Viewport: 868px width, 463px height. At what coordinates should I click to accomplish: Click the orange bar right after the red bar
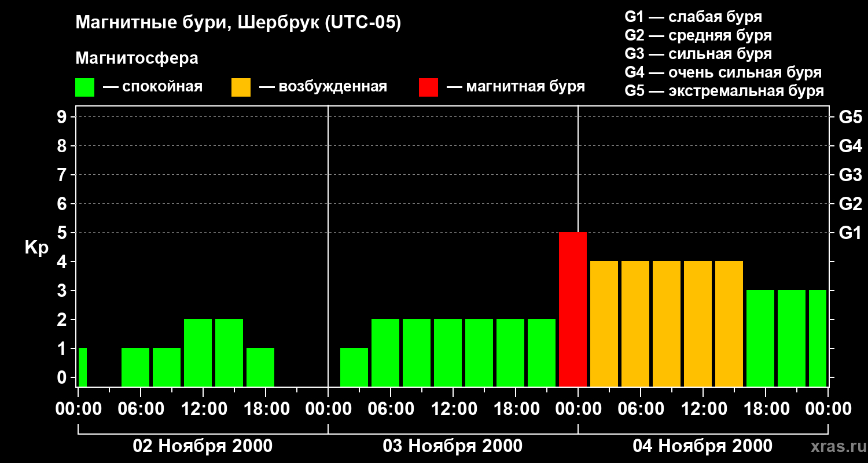point(604,324)
